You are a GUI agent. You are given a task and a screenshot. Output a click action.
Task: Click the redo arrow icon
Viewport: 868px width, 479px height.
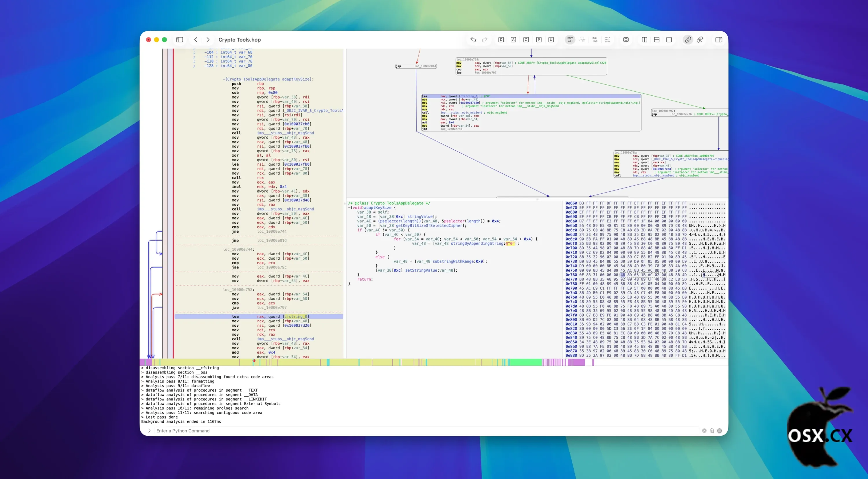click(x=485, y=40)
